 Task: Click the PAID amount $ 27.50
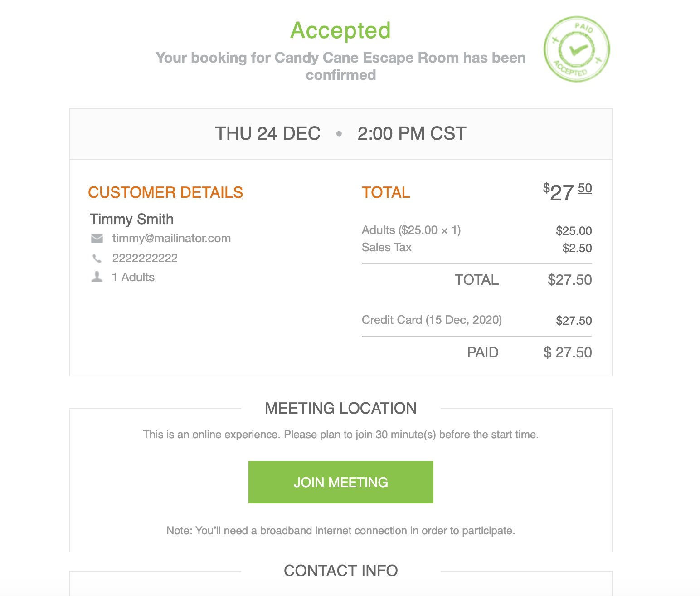(x=568, y=352)
